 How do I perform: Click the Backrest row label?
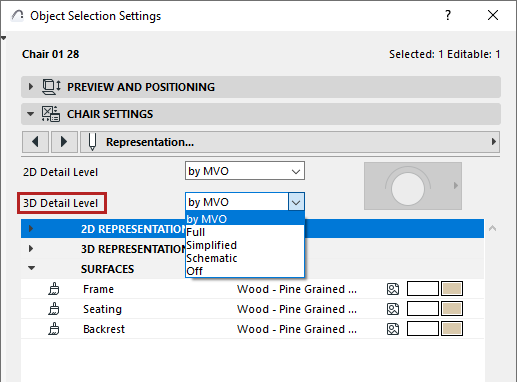tap(104, 329)
